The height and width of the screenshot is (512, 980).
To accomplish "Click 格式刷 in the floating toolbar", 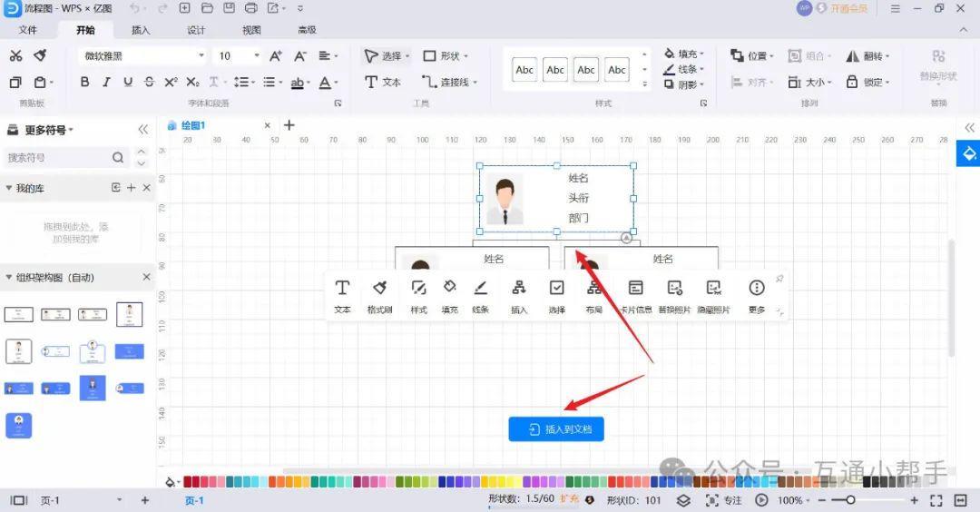I will click(379, 296).
